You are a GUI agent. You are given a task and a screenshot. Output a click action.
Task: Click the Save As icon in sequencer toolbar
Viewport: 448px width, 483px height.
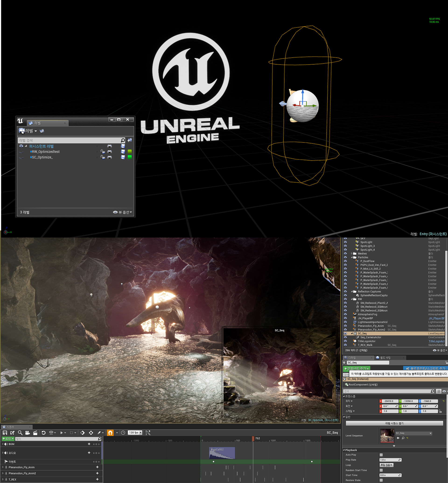coord(12,433)
